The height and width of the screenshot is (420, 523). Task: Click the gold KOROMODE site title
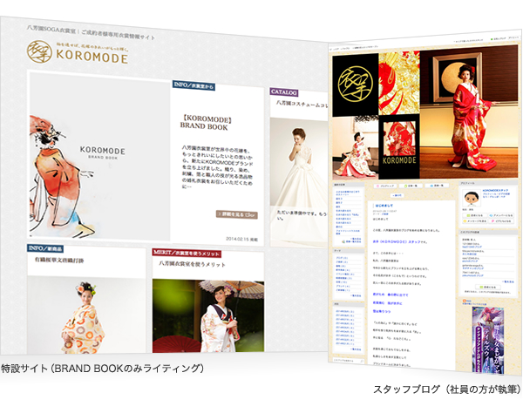click(92, 56)
